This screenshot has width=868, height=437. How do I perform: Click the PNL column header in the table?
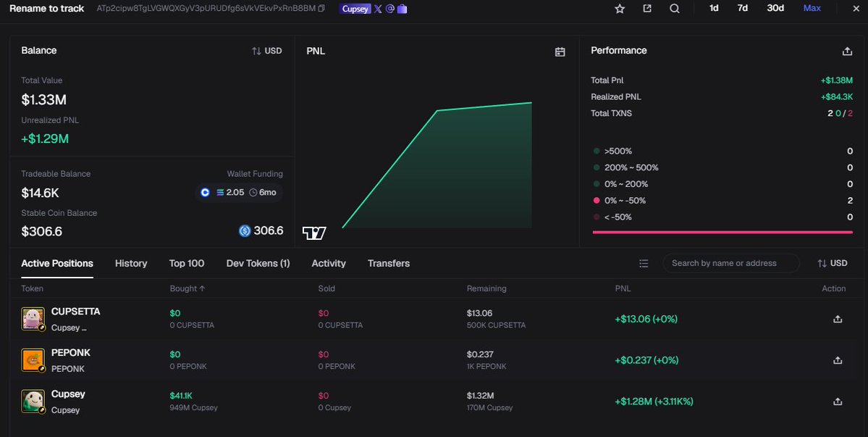[623, 288]
